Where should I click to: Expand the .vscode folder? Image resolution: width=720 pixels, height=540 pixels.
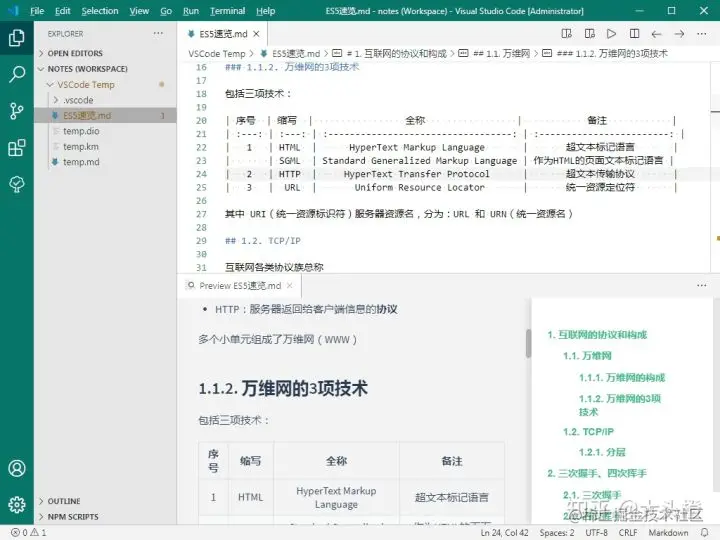pos(78,100)
